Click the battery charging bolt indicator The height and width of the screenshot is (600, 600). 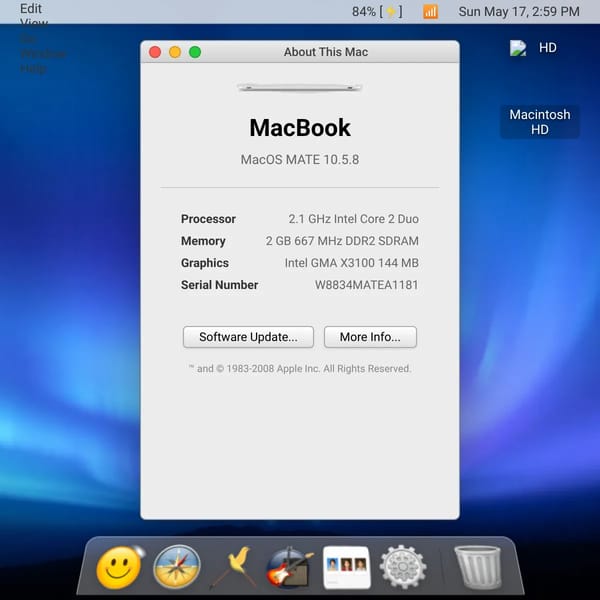click(x=391, y=12)
